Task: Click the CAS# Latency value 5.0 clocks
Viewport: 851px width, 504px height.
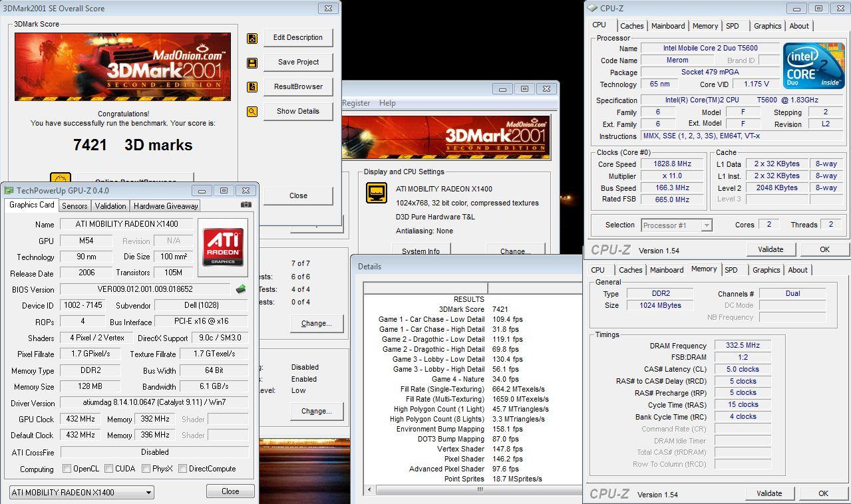Action: tap(743, 369)
